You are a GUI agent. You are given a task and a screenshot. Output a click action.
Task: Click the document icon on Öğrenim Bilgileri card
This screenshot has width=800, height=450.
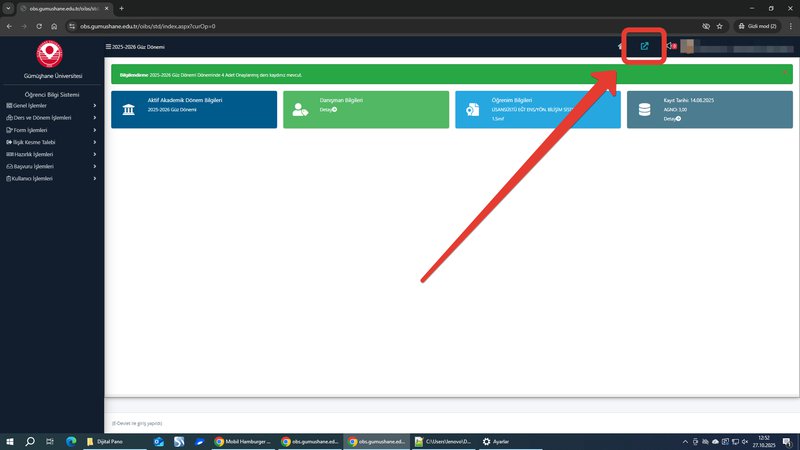tap(473, 110)
